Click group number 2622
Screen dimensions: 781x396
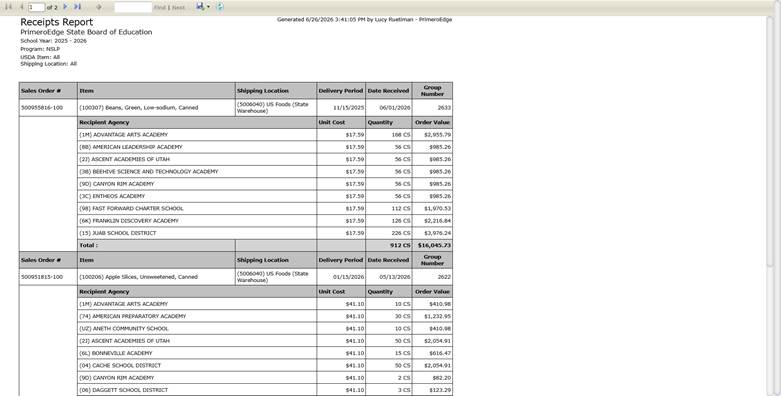coord(444,277)
